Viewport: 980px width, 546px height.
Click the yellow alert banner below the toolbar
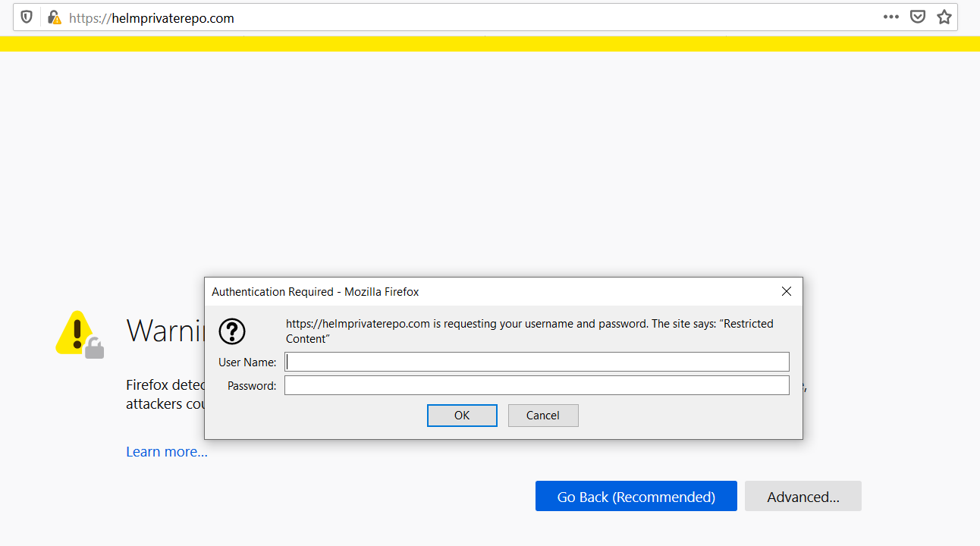point(490,43)
